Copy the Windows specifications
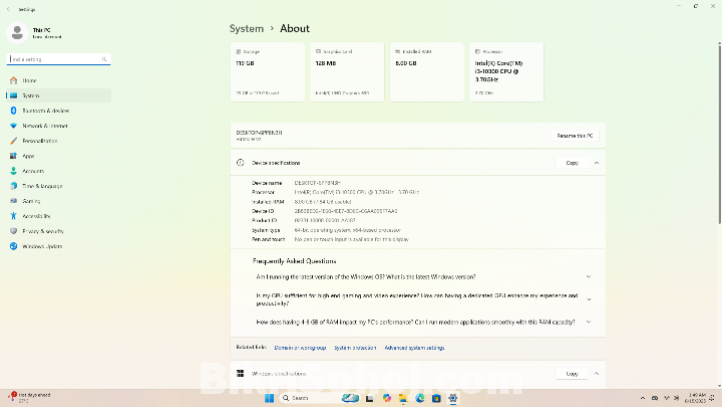 point(572,374)
